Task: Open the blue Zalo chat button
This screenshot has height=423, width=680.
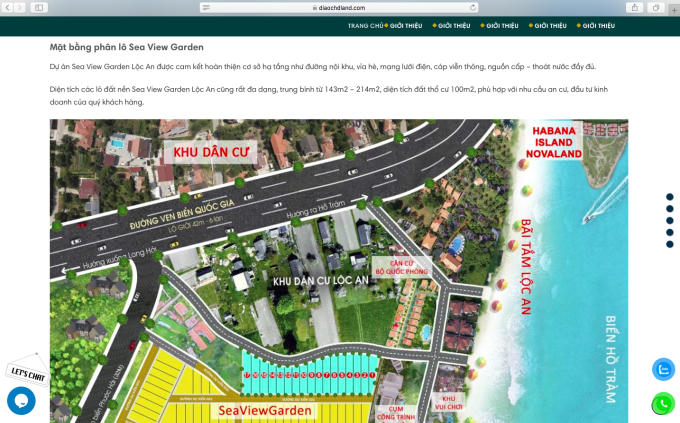Action: pos(663,369)
